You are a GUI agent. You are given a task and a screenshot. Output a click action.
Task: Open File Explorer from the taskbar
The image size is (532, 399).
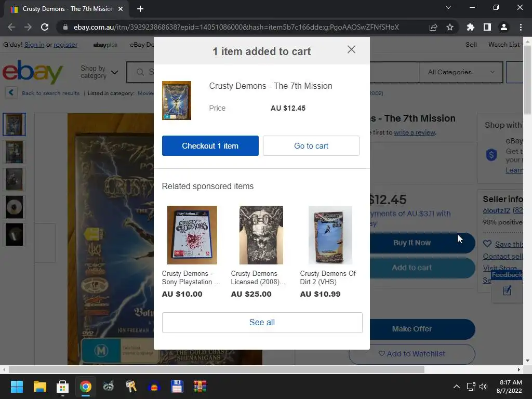(39, 387)
